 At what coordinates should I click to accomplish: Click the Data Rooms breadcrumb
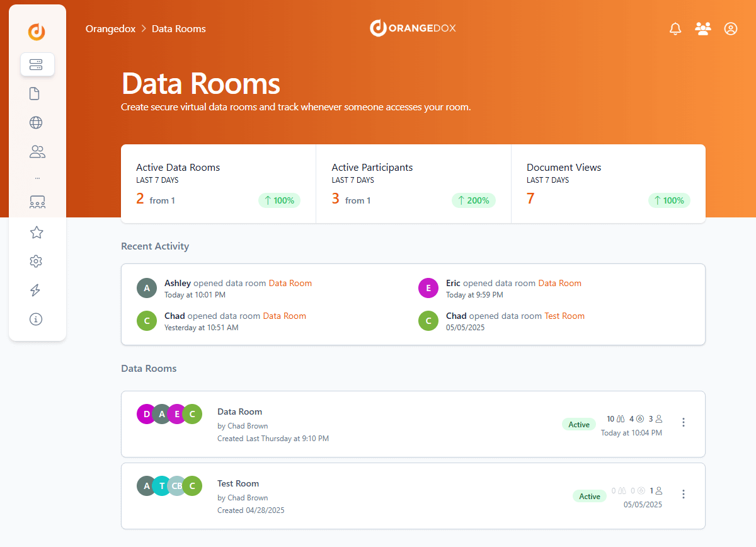click(x=179, y=28)
